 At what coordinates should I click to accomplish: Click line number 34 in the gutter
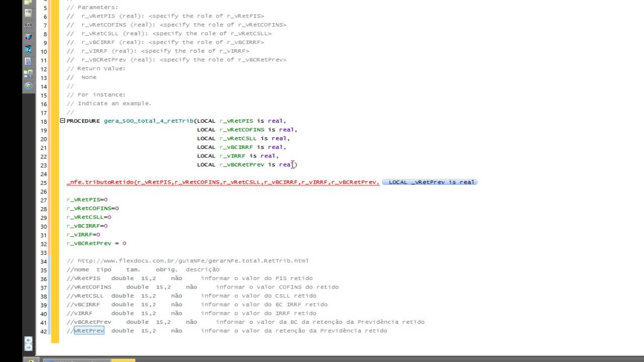pos(44,261)
